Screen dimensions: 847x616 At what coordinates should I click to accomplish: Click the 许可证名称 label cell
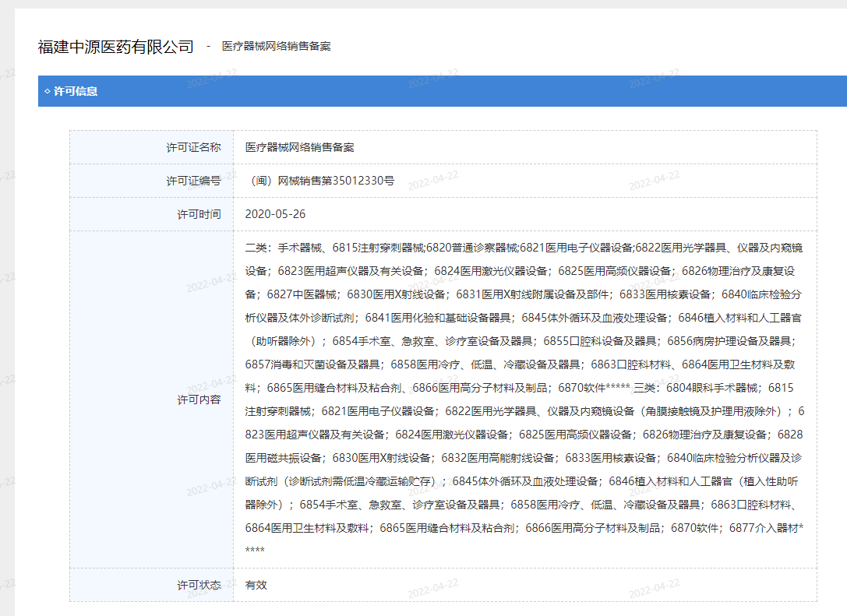point(152,147)
